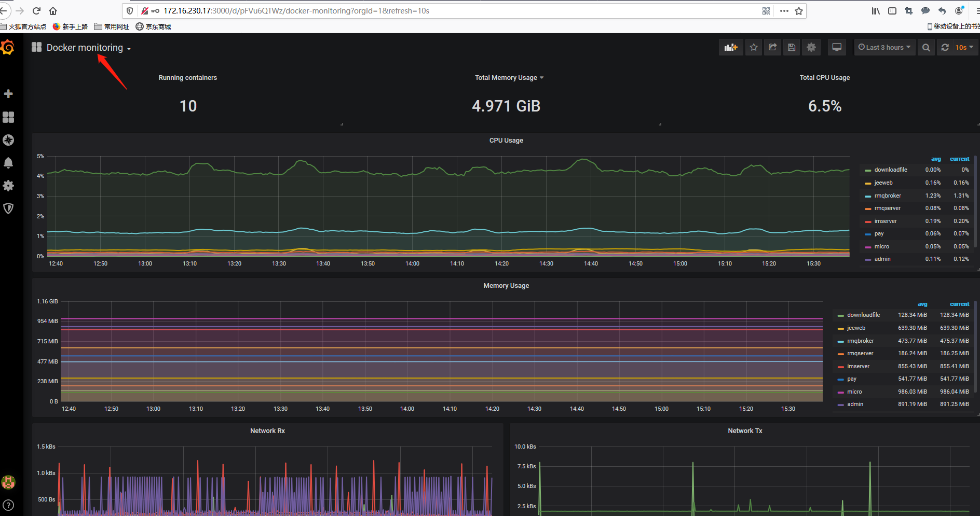The image size is (980, 516).
Task: Expand the 10s refresh interval dropdown
Action: tap(964, 47)
